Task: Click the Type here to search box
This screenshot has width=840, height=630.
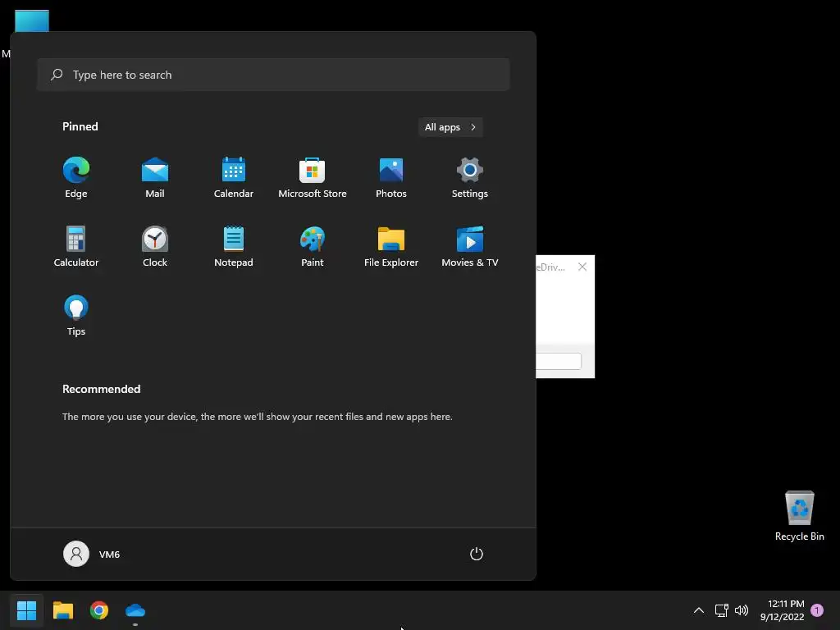Action: (273, 75)
